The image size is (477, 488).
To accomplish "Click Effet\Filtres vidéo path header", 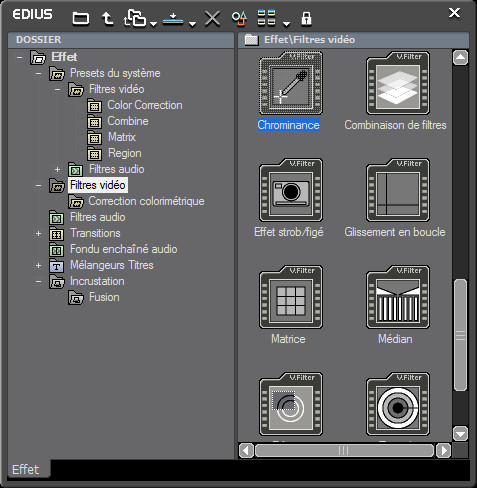I will (353, 40).
